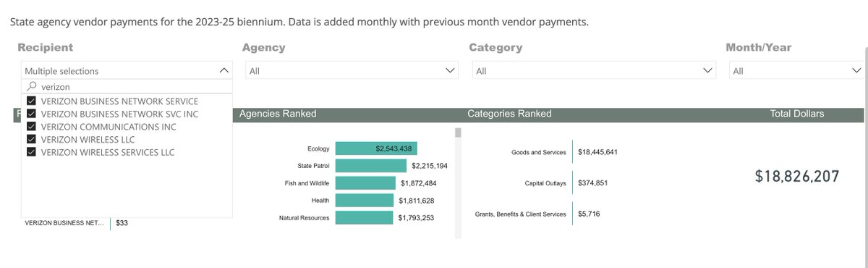Click the $374,851 value
The image size is (868, 268).
593,183
